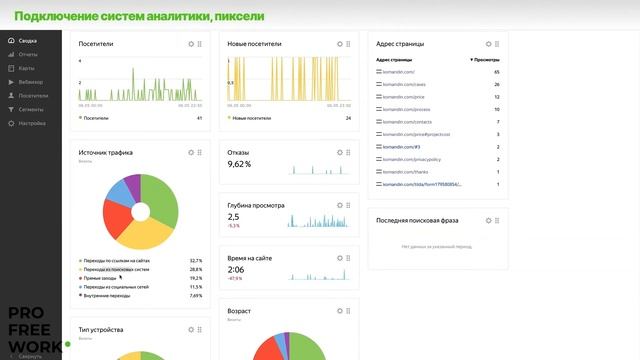Click drag handle of Источник трафика widget
The image size is (640, 360).
pyautogui.click(x=200, y=153)
